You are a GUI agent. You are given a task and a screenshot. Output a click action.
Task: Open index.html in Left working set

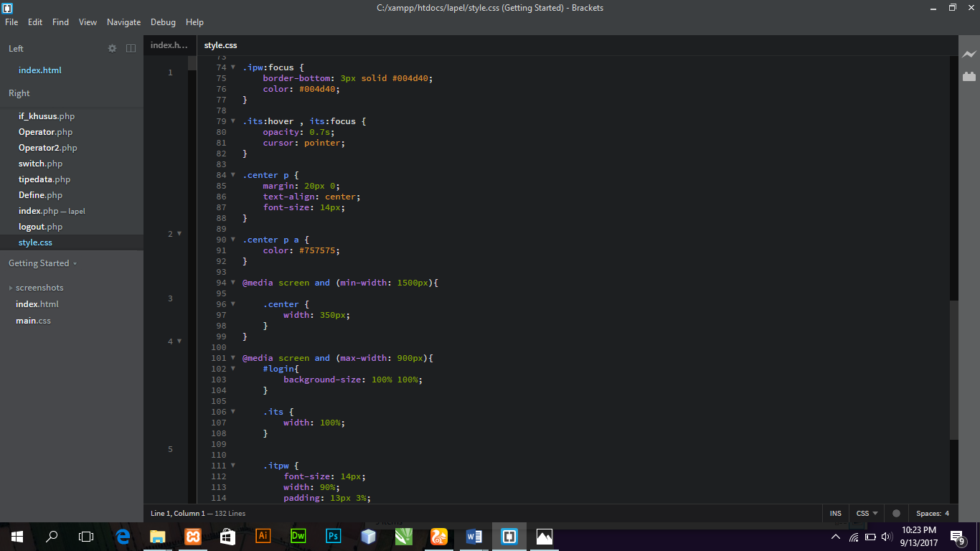coord(40,70)
